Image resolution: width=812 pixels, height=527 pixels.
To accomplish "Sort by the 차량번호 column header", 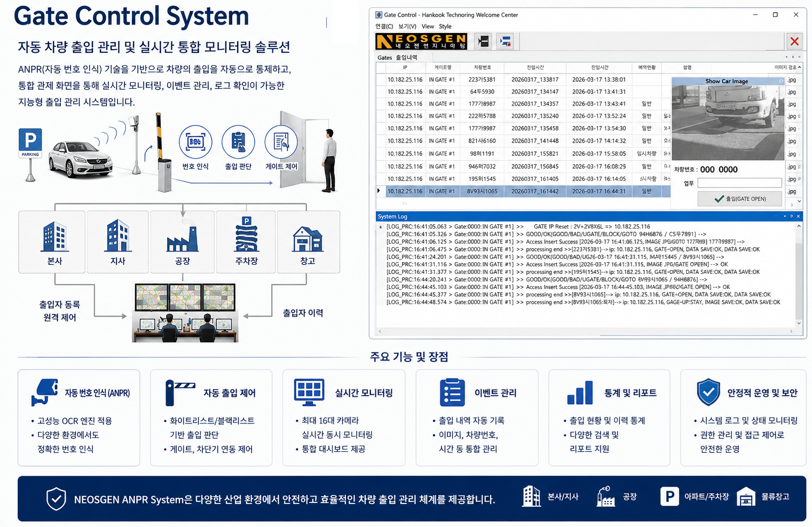I will click(482, 67).
